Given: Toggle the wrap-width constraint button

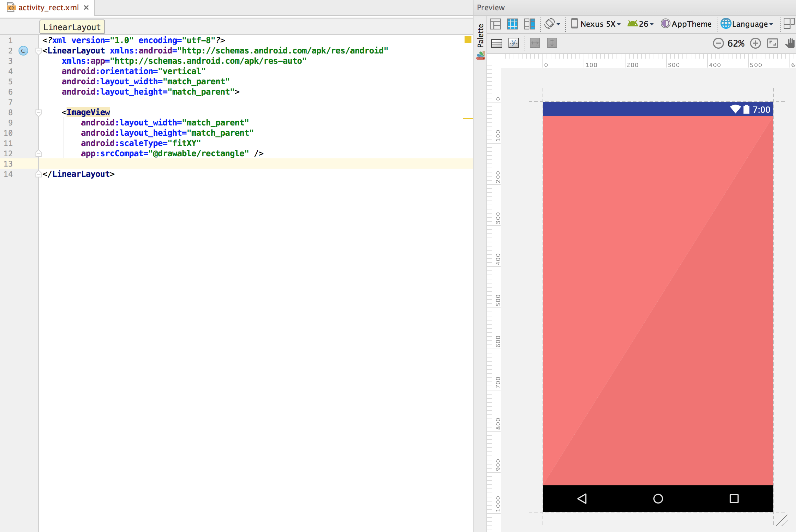Looking at the screenshot, I should point(534,43).
